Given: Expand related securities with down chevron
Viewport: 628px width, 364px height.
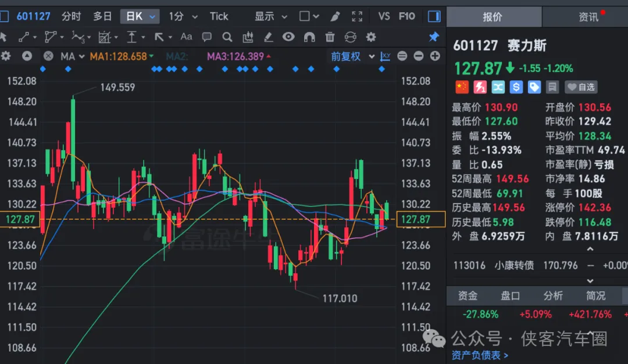Looking at the screenshot, I should (590, 281).
